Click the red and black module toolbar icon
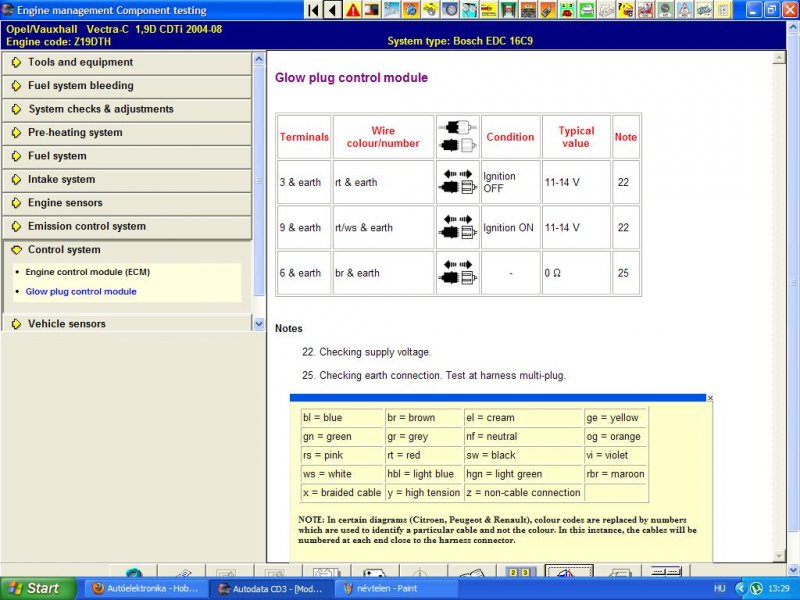Viewport: 800px width, 600px height. coord(371,10)
